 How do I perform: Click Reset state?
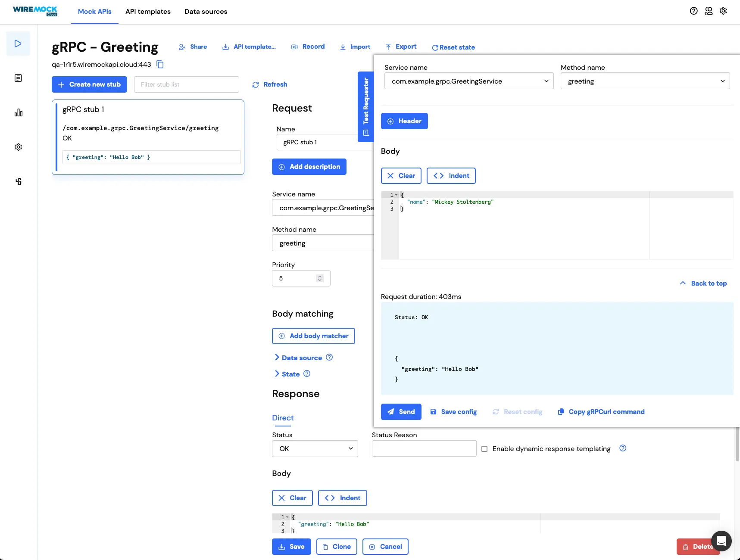(x=453, y=47)
